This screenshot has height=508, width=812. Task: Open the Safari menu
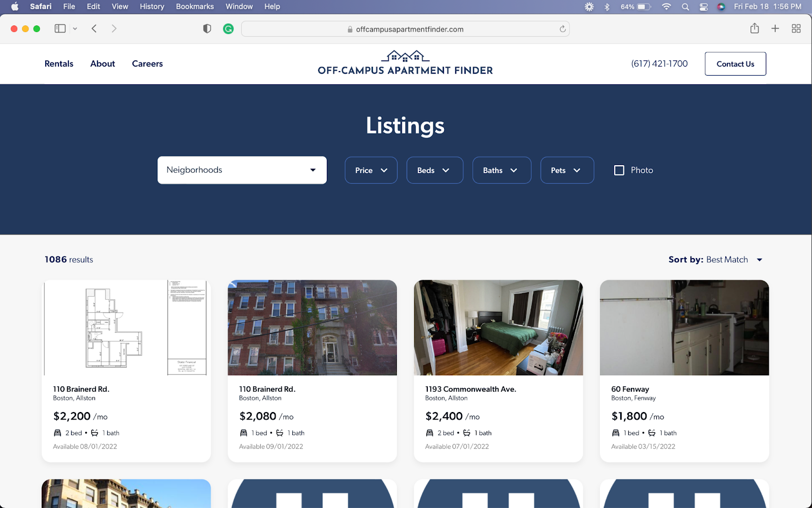(41, 7)
